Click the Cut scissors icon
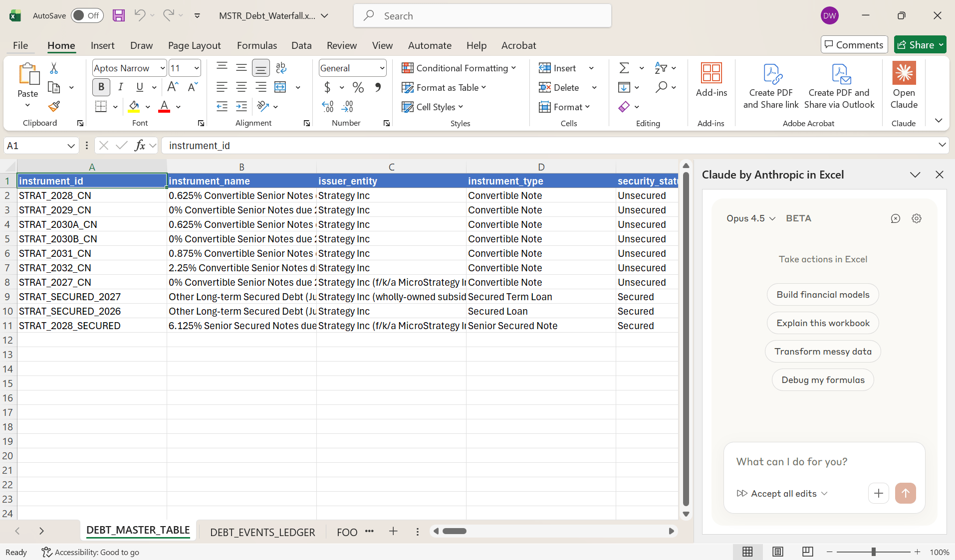Screen dimensions: 955x560 pos(54,68)
